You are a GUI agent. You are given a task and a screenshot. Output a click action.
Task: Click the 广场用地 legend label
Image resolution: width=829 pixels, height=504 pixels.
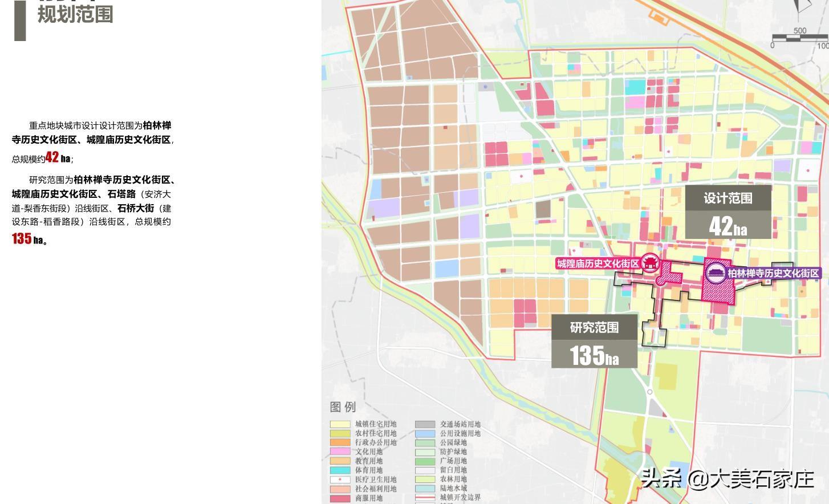point(453,461)
